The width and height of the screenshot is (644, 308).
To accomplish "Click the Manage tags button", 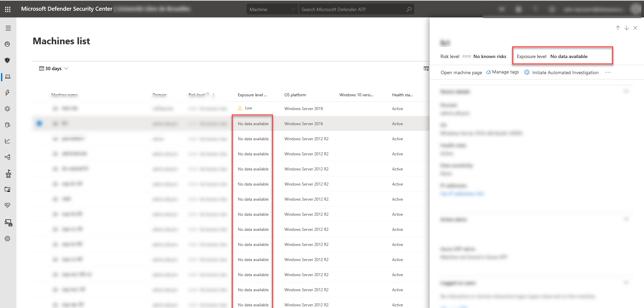I will (x=502, y=72).
